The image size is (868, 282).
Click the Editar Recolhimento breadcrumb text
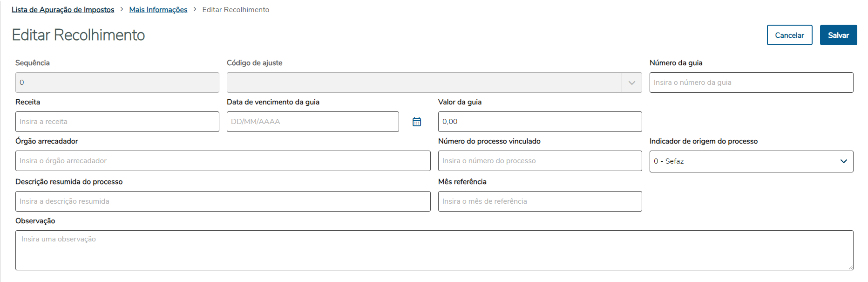[236, 10]
